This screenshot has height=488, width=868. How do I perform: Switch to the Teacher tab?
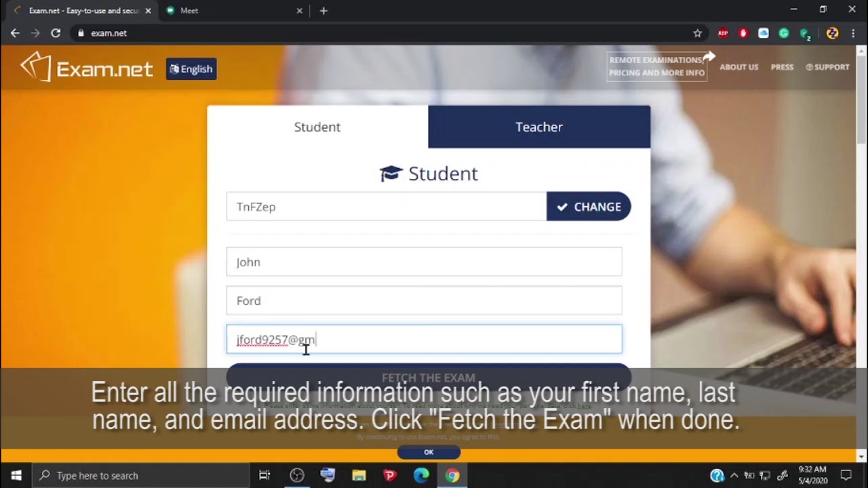tap(539, 127)
